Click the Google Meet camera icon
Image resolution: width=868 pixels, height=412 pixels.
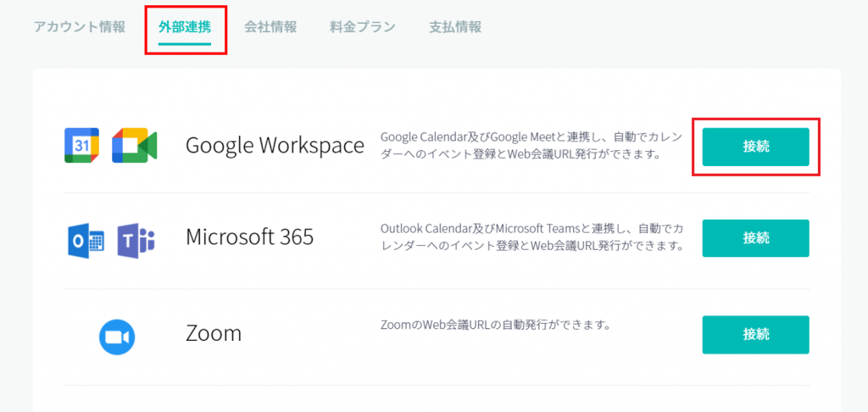coord(134,146)
